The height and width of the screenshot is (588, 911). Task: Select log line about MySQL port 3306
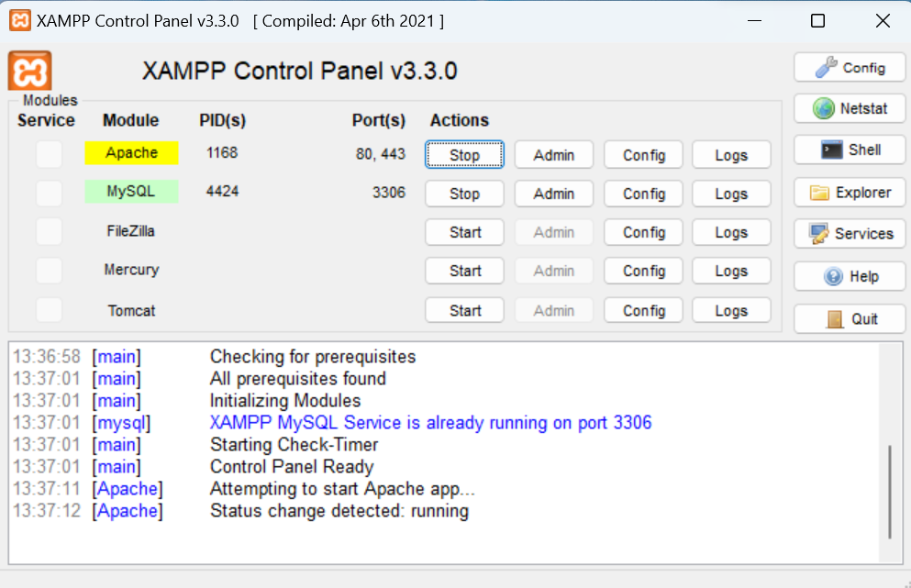pos(430,422)
